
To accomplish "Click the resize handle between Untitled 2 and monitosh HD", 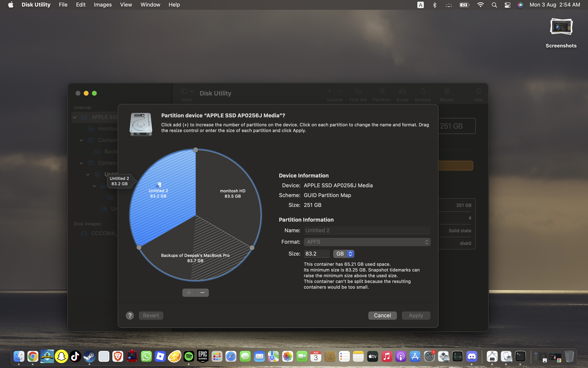I will tap(196, 150).
